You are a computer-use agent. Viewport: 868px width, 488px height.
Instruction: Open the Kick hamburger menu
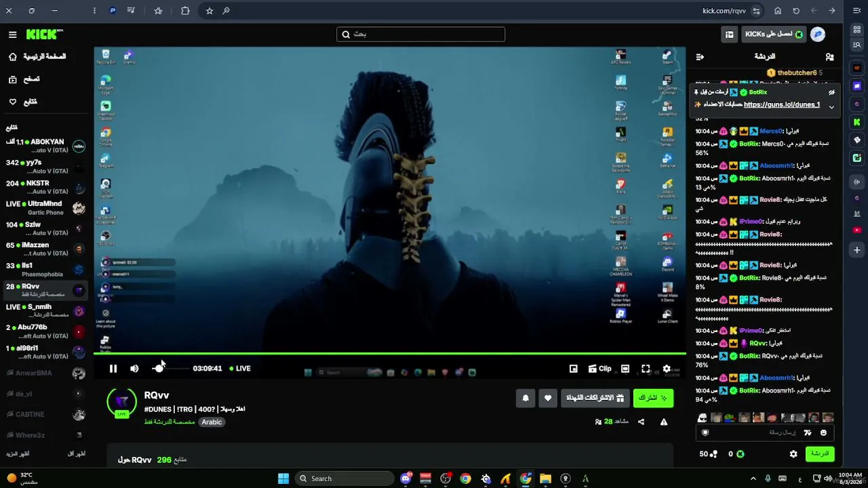[x=13, y=35]
